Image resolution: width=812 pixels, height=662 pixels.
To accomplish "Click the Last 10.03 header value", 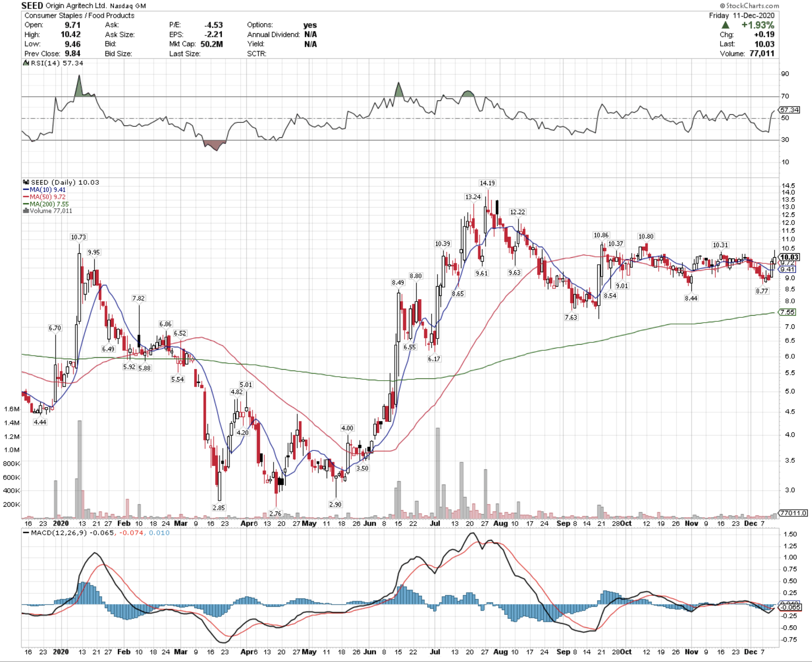I will coord(764,44).
